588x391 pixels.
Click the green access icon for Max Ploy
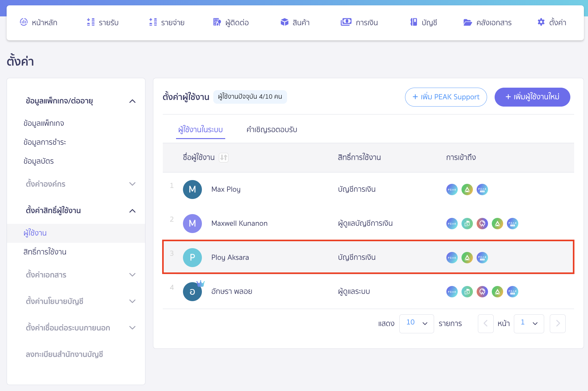click(x=467, y=190)
